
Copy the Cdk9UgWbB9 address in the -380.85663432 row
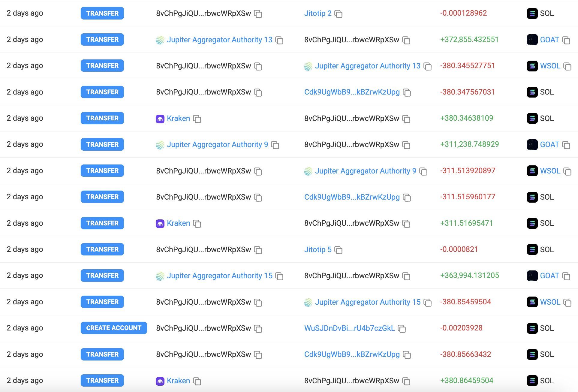pyautogui.click(x=407, y=355)
